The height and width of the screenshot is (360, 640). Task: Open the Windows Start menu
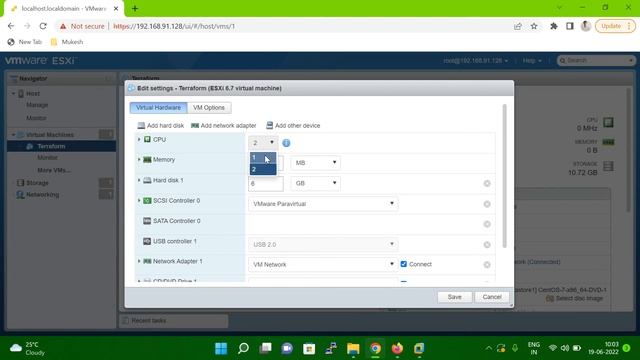221,349
